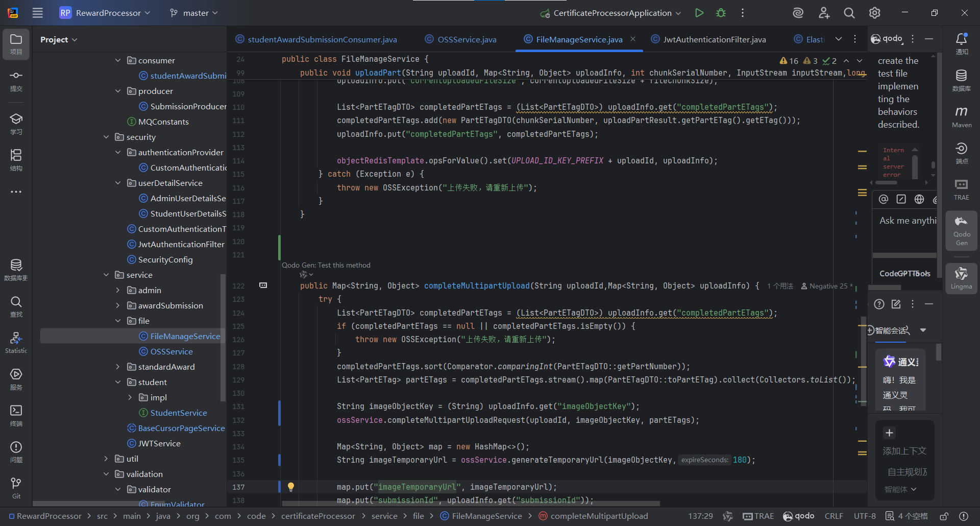Open the Find tool window
This screenshot has height=526, width=980.
pos(16,306)
